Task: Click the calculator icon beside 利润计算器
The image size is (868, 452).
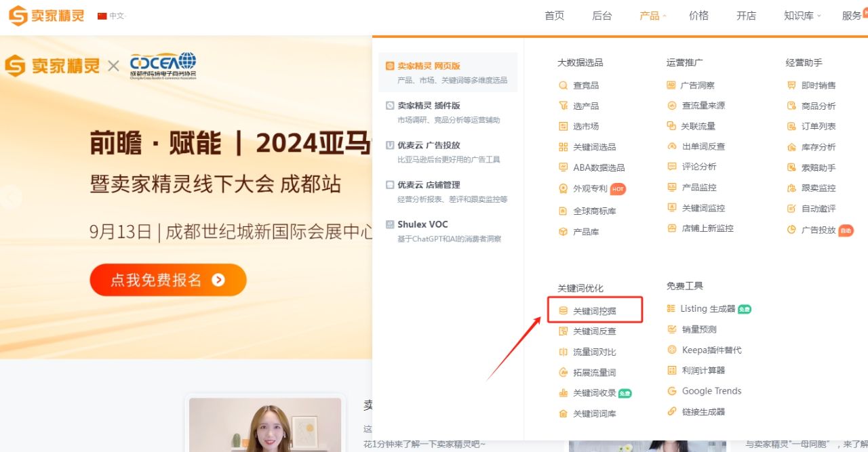Action: (672, 370)
